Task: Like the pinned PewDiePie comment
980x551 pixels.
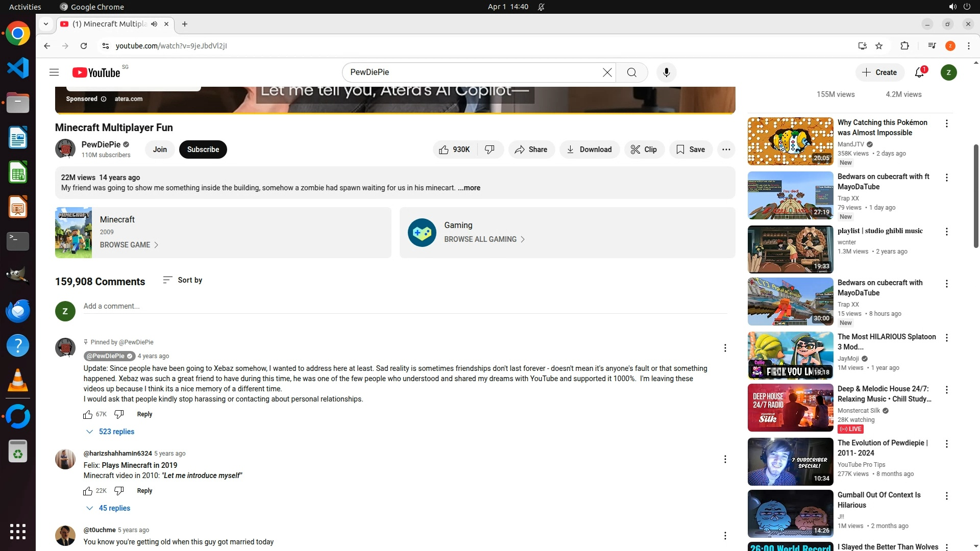Action: (88, 414)
